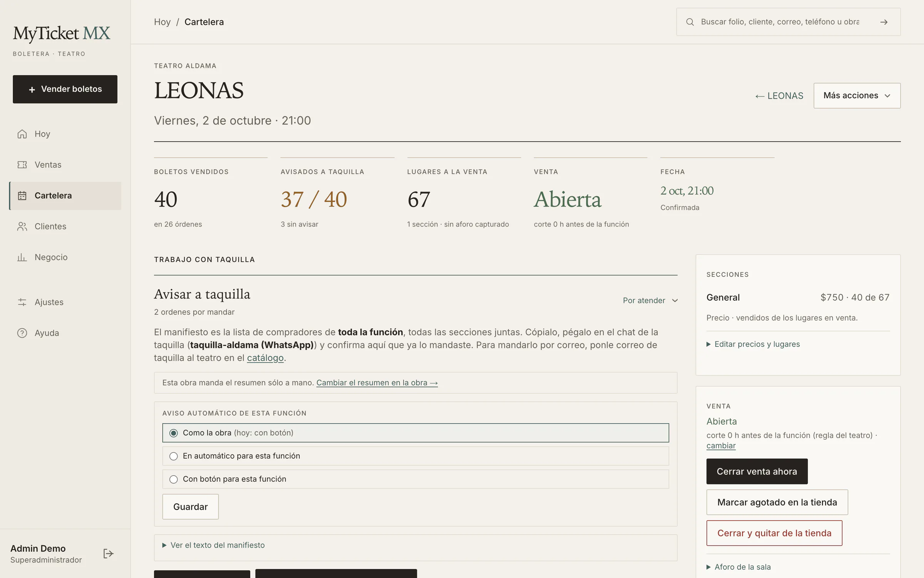
Task: Click the Clientes people icon
Action: tap(22, 226)
